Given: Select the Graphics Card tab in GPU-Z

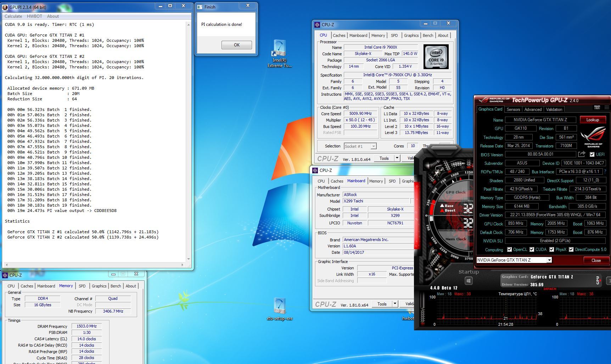Looking at the screenshot, I should [x=490, y=109].
